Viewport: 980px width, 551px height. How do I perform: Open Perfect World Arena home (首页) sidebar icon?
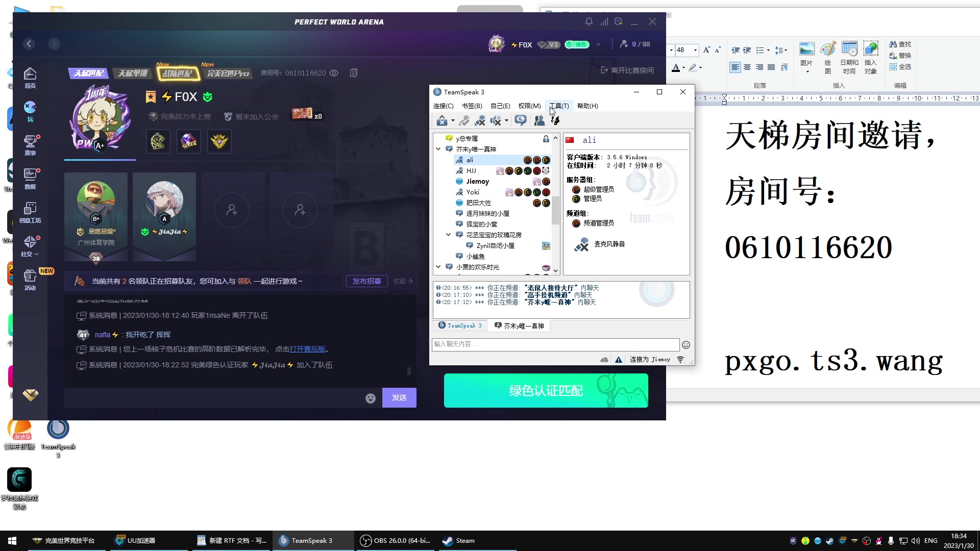click(30, 78)
